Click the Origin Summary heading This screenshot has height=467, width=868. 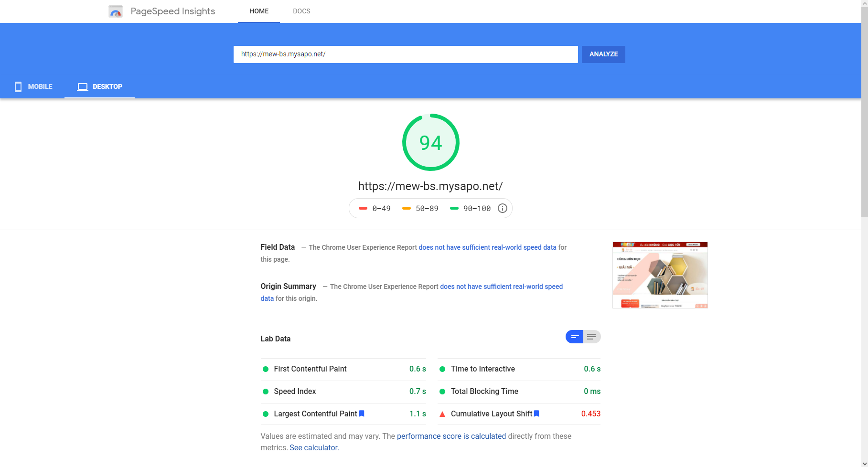click(288, 287)
